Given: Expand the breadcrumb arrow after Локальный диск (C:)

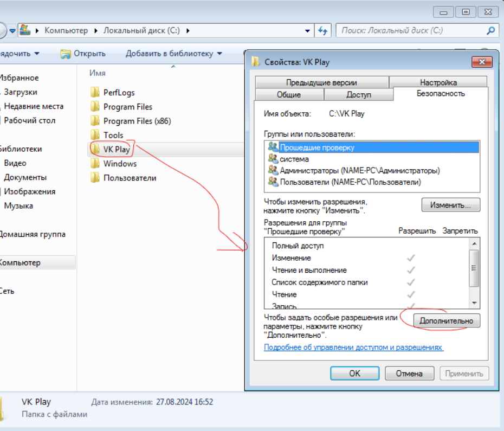Looking at the screenshot, I should tap(188, 30).
